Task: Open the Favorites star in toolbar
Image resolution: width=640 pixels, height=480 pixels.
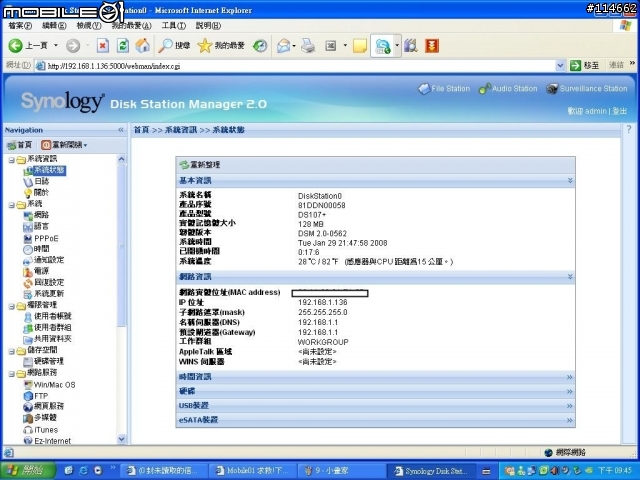Action: (204, 45)
